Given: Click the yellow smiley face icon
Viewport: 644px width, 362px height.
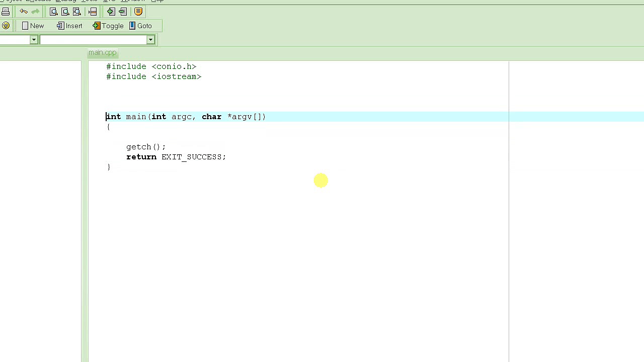Looking at the screenshot, I should pos(6,26).
